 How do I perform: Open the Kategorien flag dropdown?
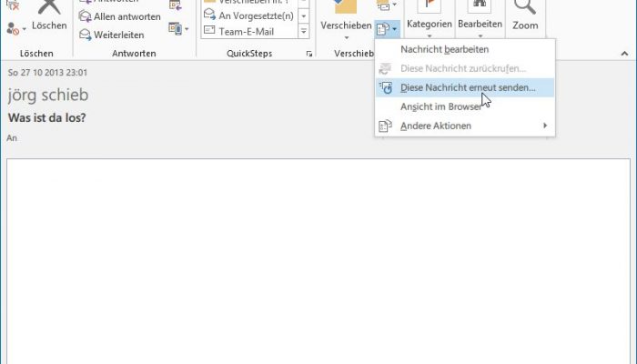429,19
